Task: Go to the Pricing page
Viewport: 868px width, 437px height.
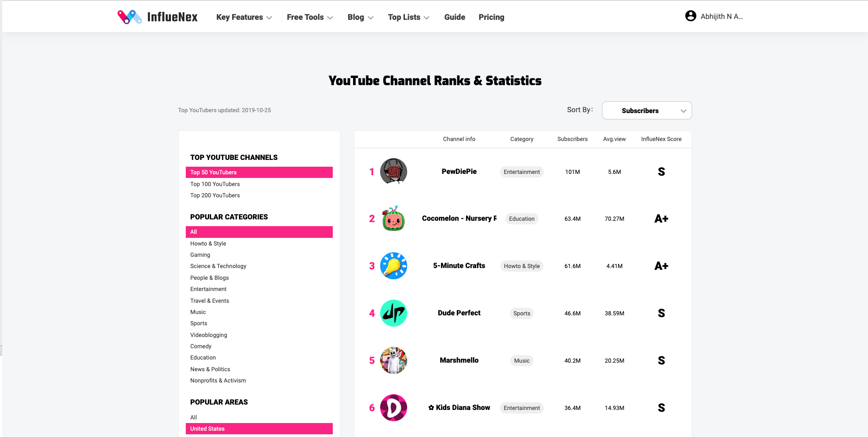Action: click(491, 17)
